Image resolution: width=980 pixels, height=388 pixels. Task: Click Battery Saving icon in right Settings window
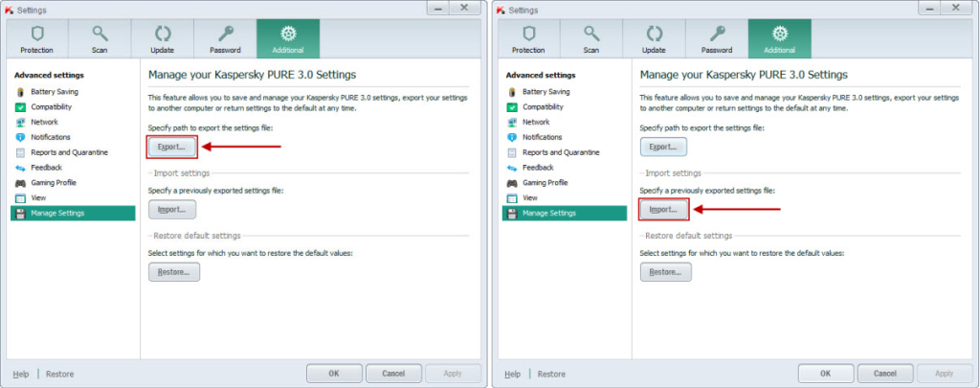coord(513,92)
